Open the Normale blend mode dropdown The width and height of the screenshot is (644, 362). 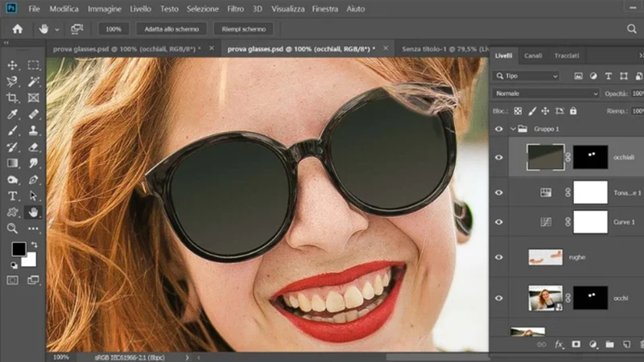(546, 93)
